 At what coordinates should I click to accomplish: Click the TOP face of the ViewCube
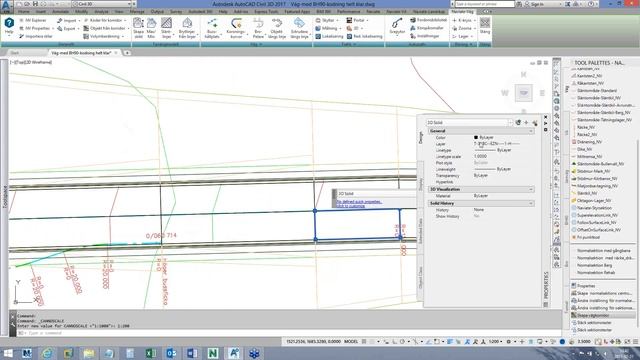pos(524,93)
